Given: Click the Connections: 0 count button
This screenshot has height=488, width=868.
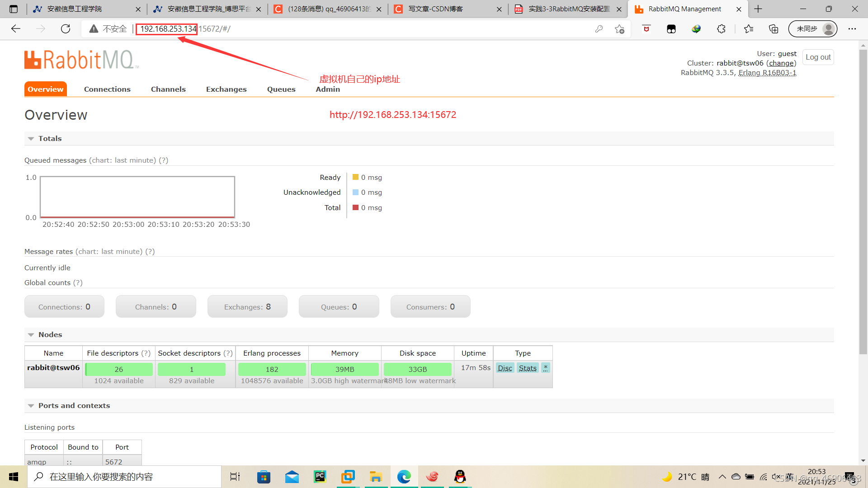Looking at the screenshot, I should tap(64, 307).
